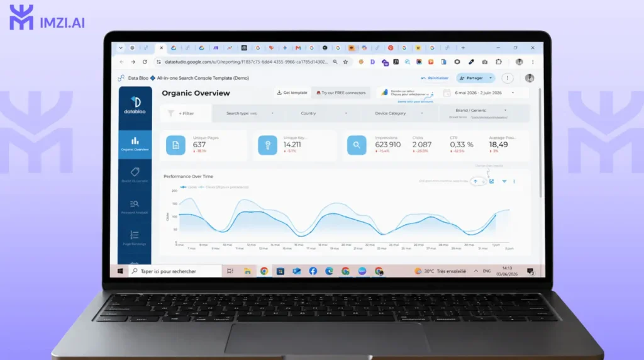Open the default data source selector
The height and width of the screenshot is (360, 644).
point(407,93)
